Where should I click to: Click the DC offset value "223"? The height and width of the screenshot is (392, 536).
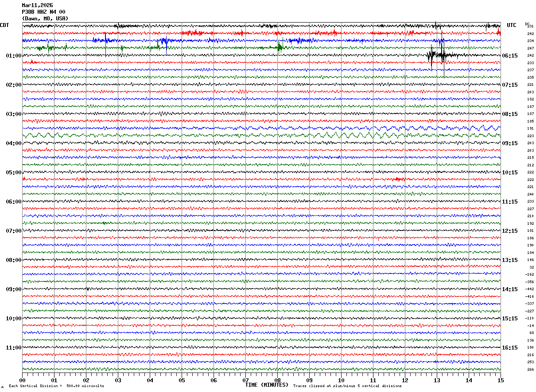[x=531, y=136]
